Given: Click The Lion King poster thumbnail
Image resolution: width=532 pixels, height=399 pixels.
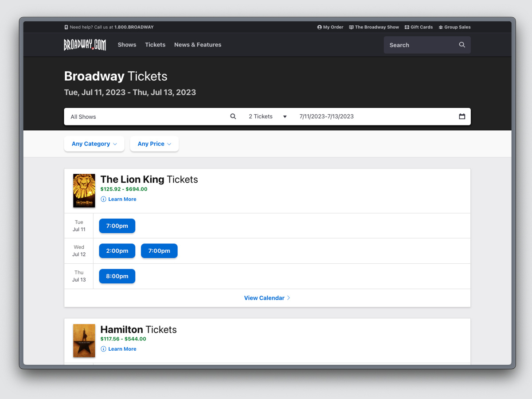Looking at the screenshot, I should tap(84, 191).
